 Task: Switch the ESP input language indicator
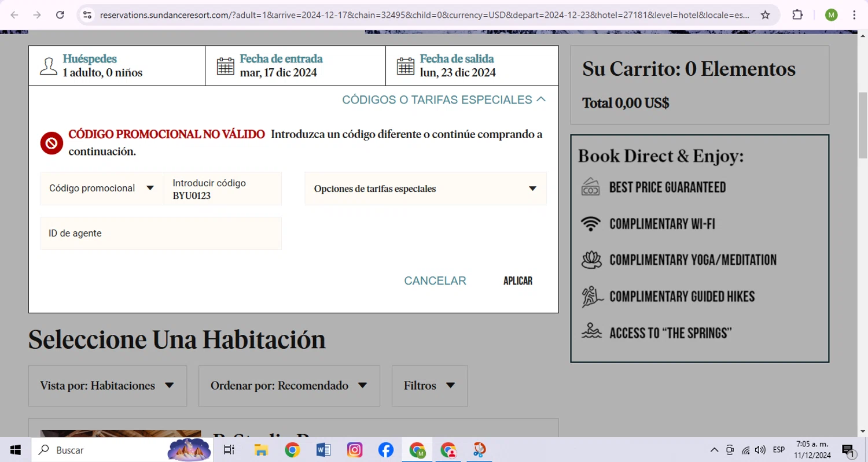click(x=779, y=450)
